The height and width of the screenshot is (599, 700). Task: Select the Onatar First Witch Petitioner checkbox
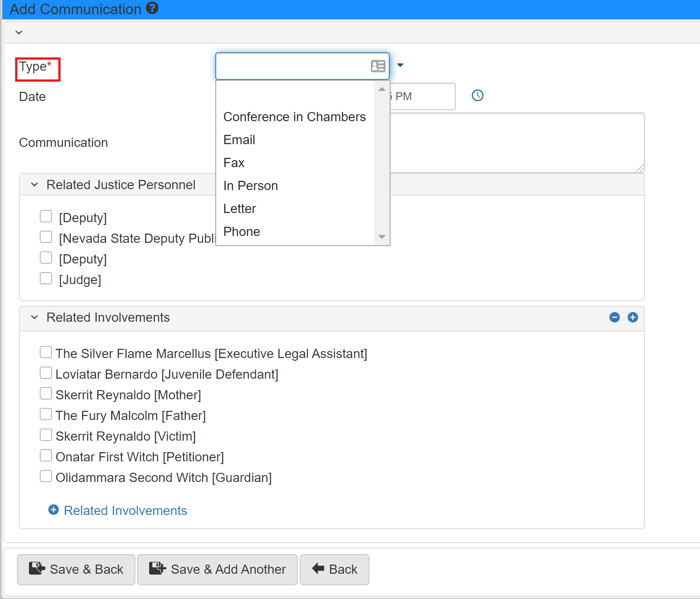click(46, 455)
